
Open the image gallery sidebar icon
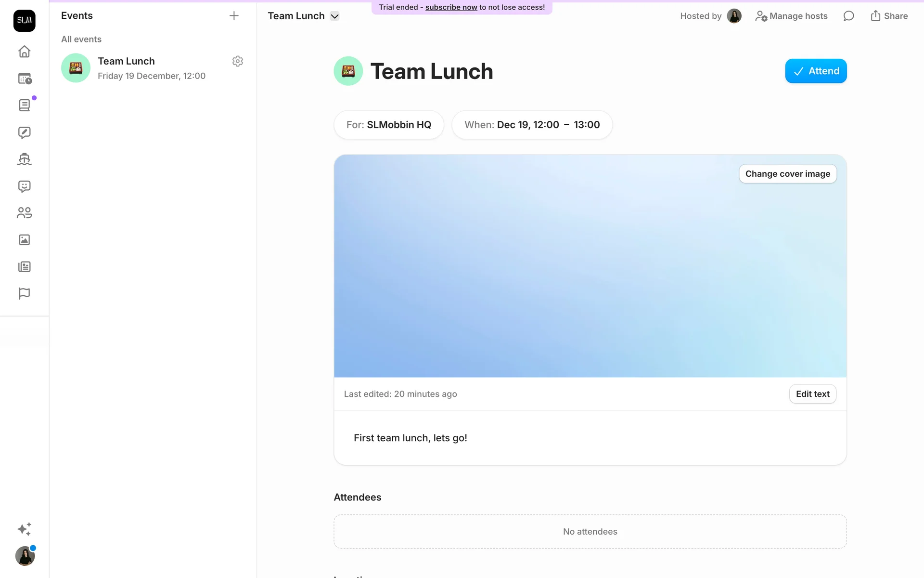pyautogui.click(x=24, y=240)
